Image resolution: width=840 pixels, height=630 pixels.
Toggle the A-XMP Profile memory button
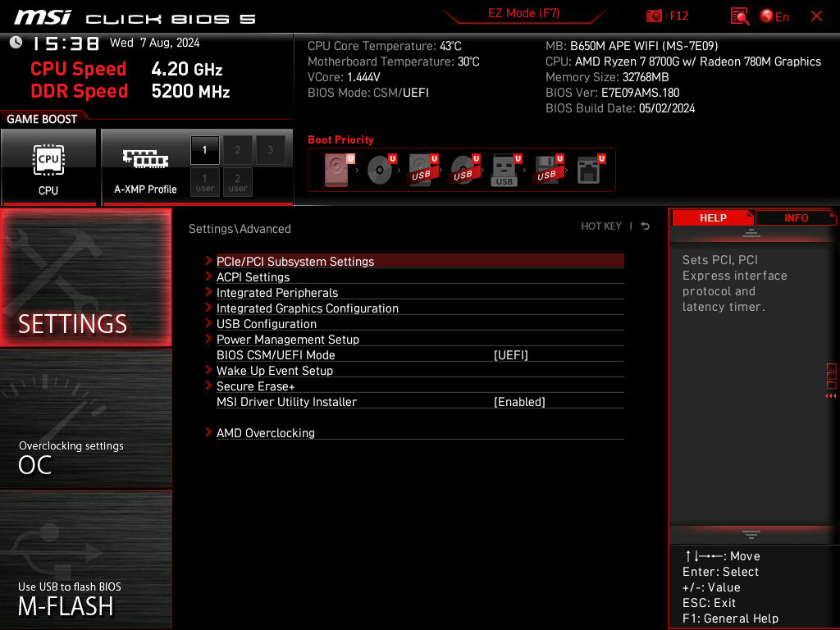pos(145,167)
